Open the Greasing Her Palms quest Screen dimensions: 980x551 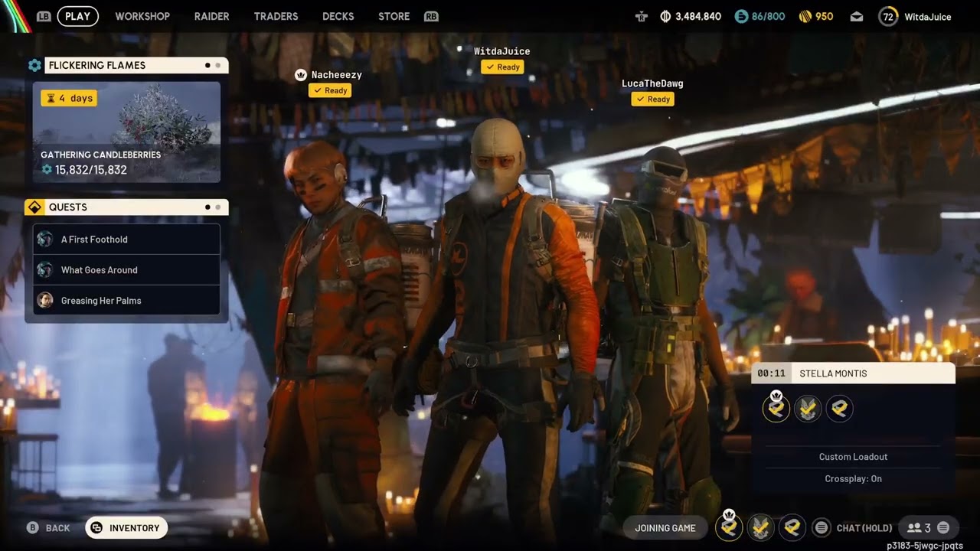[x=126, y=301]
